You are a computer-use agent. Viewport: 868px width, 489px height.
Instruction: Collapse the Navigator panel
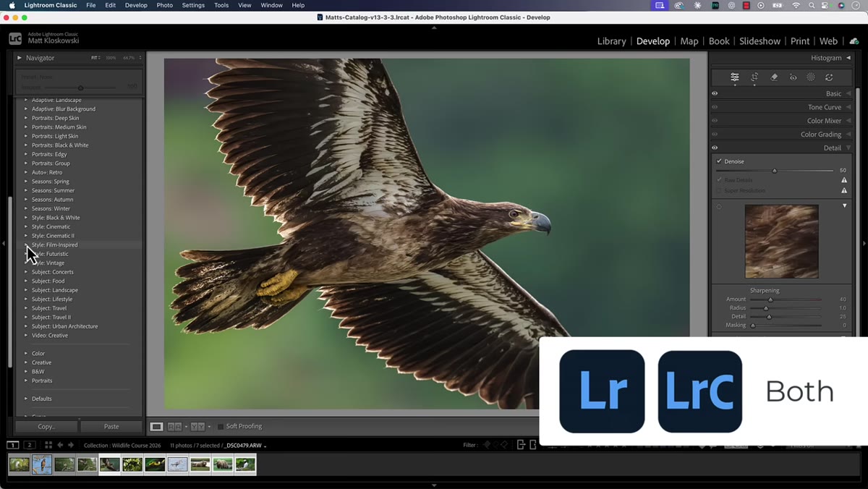pos(20,58)
